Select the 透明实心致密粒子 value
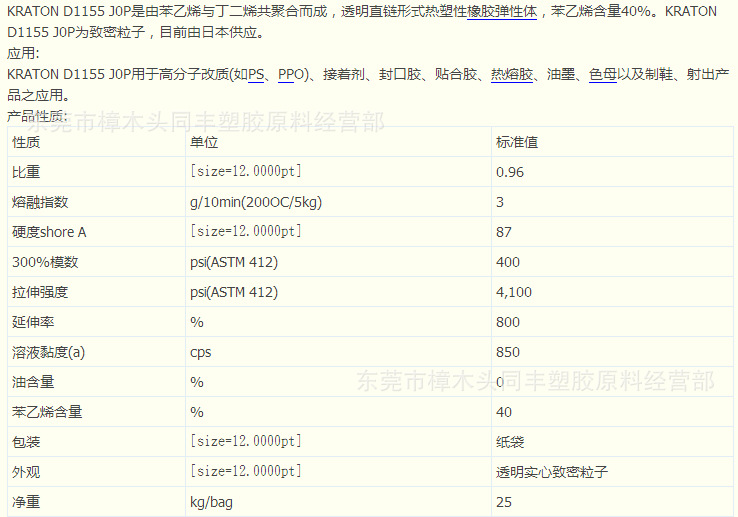738x517 pixels. [x=552, y=472]
